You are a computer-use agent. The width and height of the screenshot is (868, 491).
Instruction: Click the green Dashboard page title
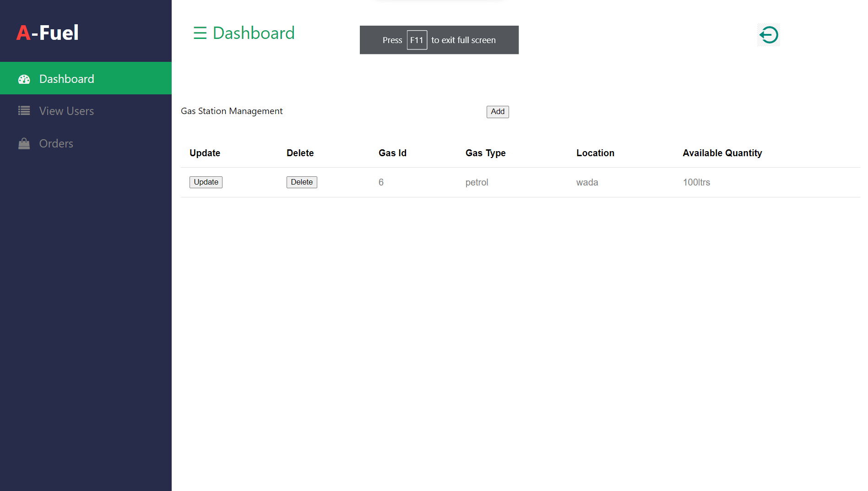pos(254,33)
